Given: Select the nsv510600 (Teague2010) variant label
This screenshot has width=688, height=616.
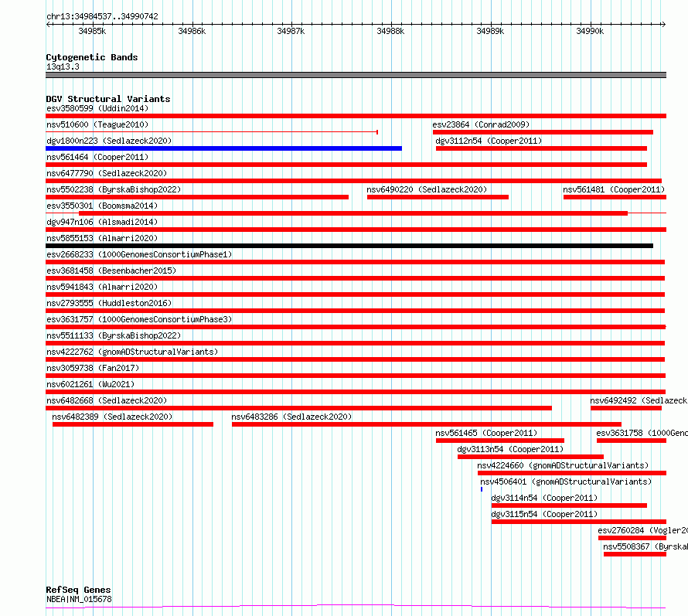Looking at the screenshot, I should tap(97, 124).
